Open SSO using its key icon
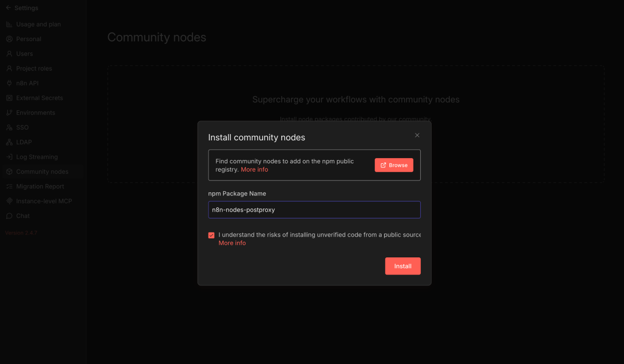The height and width of the screenshot is (364, 624). click(x=9, y=127)
